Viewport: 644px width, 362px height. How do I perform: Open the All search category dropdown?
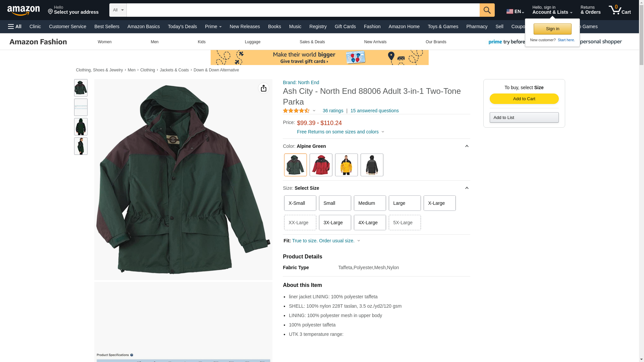(118, 10)
